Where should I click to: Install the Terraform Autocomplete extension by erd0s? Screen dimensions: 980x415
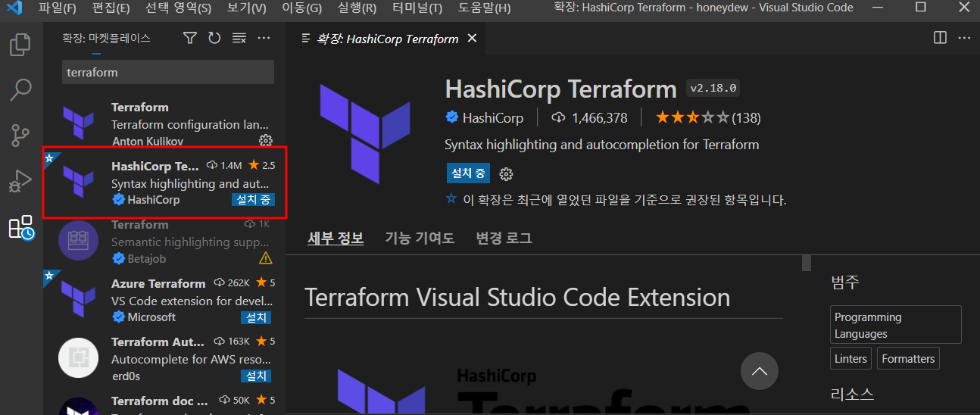255,376
